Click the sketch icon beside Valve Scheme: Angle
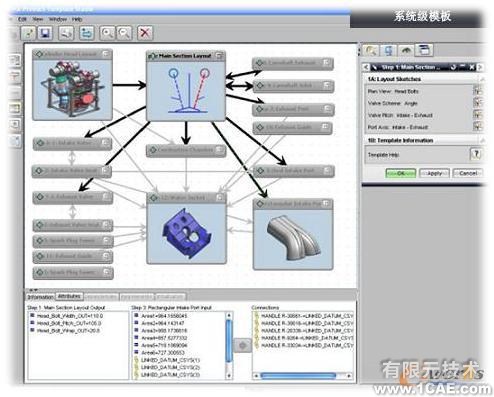 tap(477, 103)
